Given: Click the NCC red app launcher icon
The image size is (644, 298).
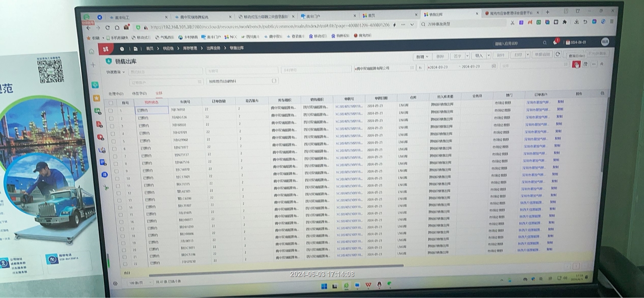Looking at the screenshot, I should click(x=106, y=49).
